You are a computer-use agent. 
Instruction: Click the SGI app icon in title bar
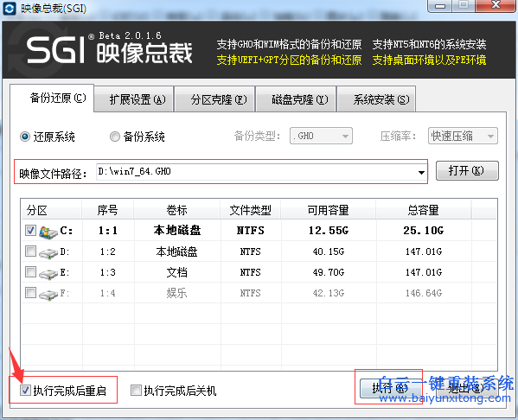point(9,8)
